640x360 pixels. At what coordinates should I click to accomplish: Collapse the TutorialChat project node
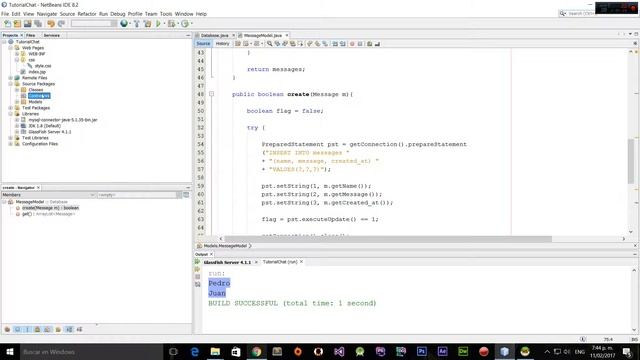point(4,42)
